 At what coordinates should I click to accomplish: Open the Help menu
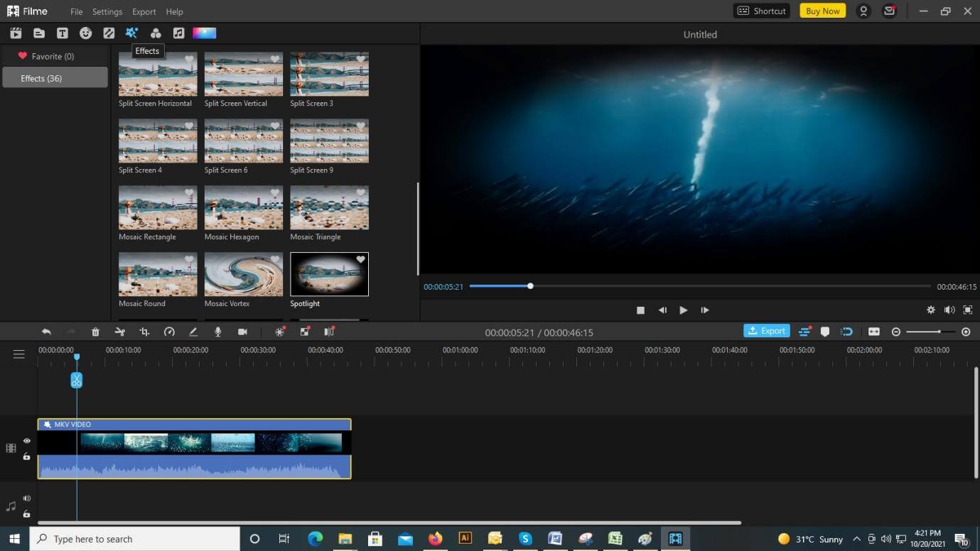tap(174, 11)
